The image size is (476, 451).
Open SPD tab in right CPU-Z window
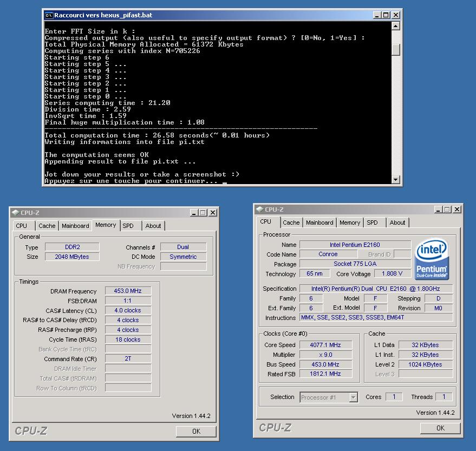tap(372, 223)
